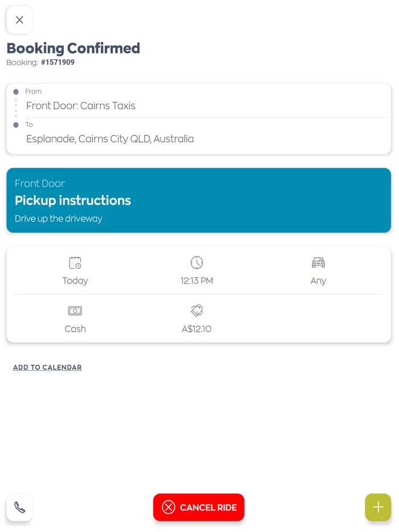Open the phone call icon
The height and width of the screenshot is (532, 399).
click(19, 507)
